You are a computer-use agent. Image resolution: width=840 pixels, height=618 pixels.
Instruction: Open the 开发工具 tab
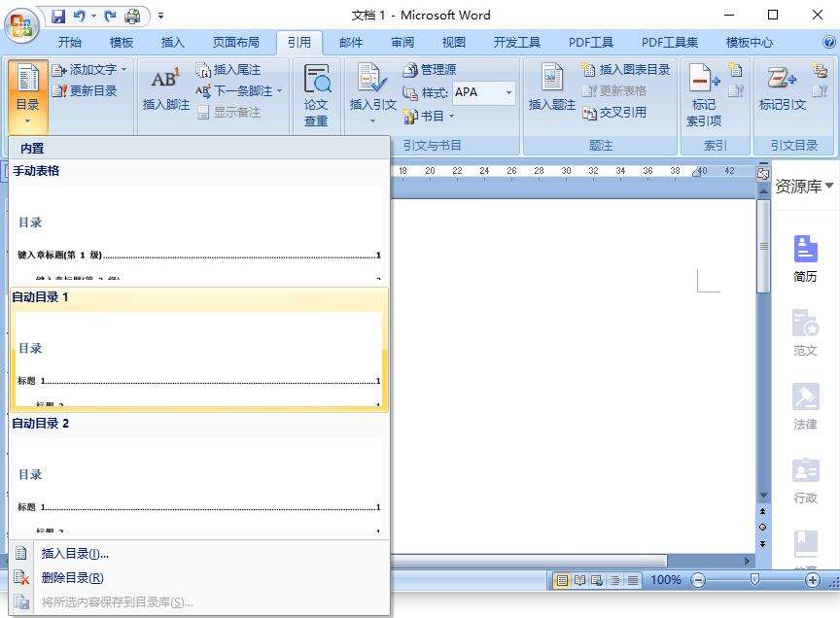[516, 43]
